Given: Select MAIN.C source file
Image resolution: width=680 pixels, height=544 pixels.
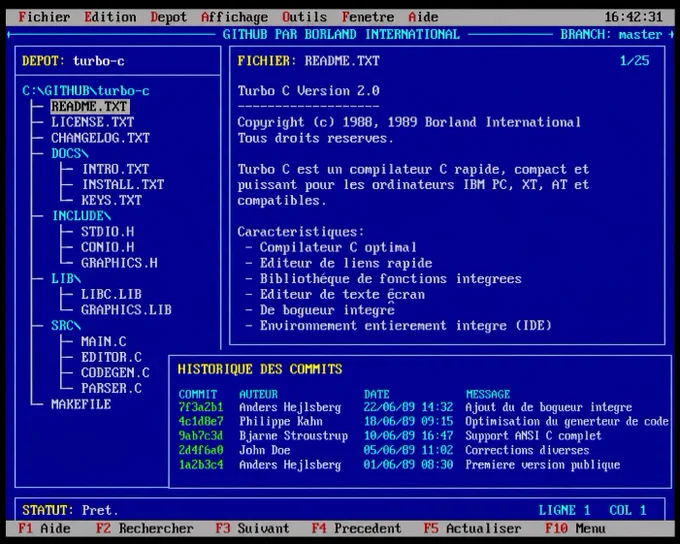Looking at the screenshot, I should (x=104, y=341).
